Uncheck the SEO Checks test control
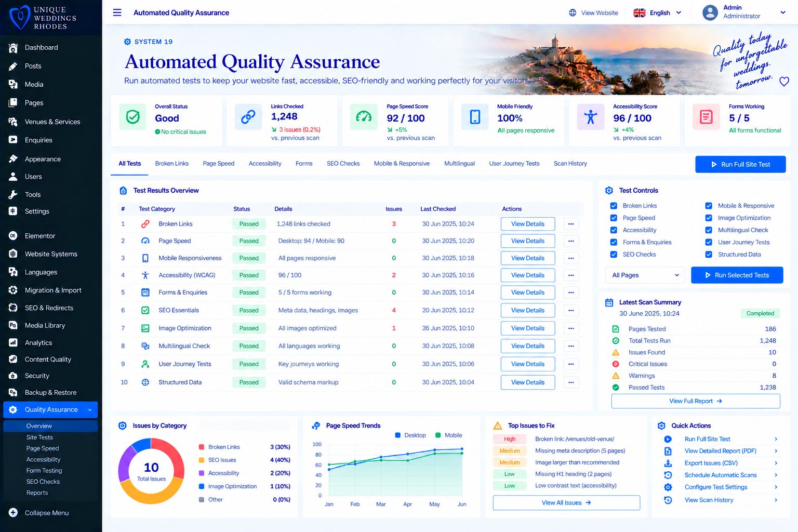The height and width of the screenshot is (532, 798). pos(614,255)
